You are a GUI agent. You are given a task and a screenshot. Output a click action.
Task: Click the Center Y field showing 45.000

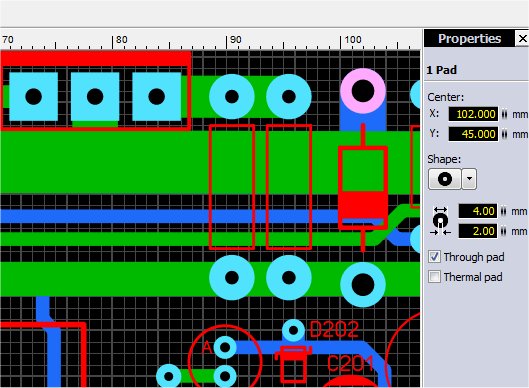pos(473,134)
